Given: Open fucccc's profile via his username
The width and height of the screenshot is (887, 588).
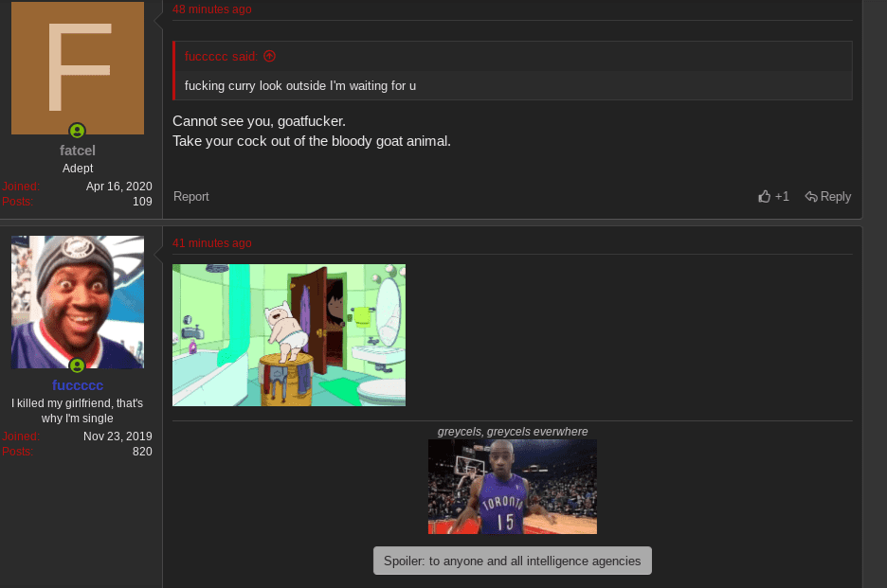Looking at the screenshot, I should [x=77, y=384].
